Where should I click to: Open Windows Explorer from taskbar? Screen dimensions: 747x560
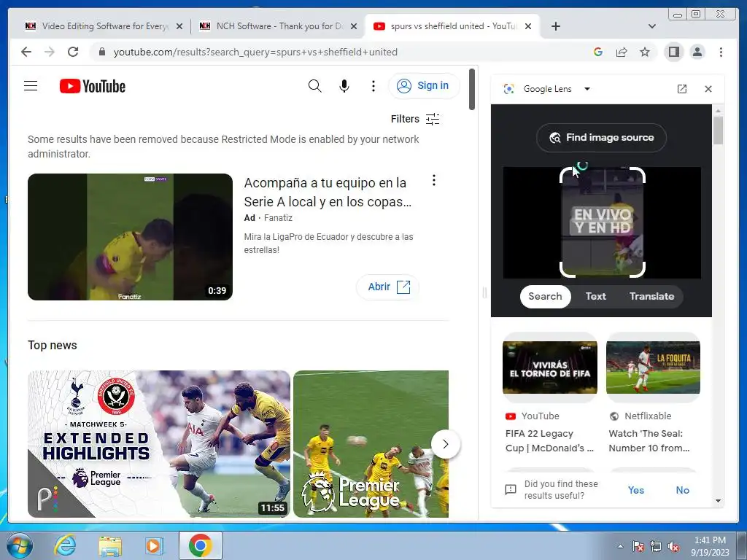110,545
